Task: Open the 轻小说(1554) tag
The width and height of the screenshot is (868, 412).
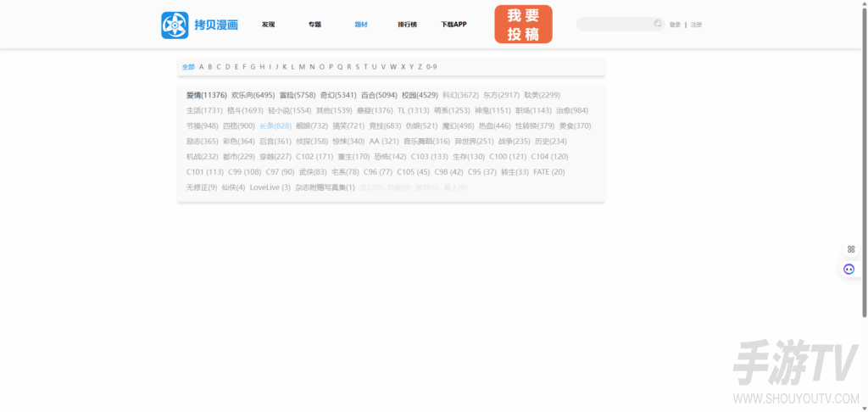Action: pos(290,111)
